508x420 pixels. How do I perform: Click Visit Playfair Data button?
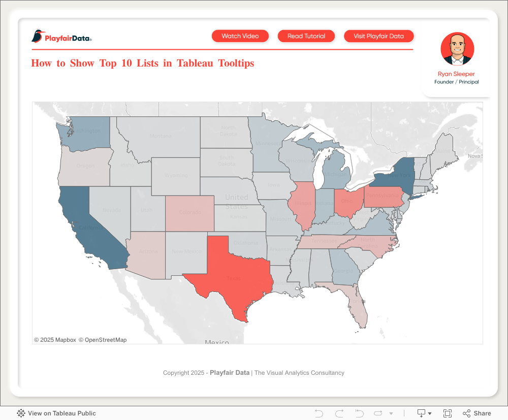tap(379, 36)
